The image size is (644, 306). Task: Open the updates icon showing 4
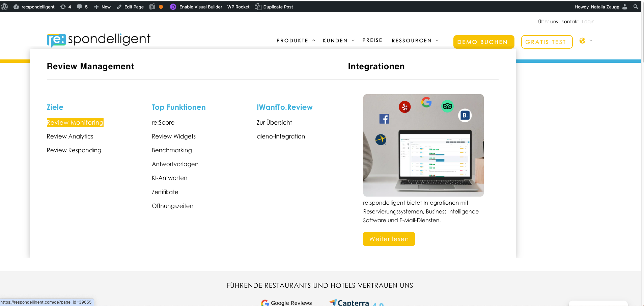(x=65, y=7)
